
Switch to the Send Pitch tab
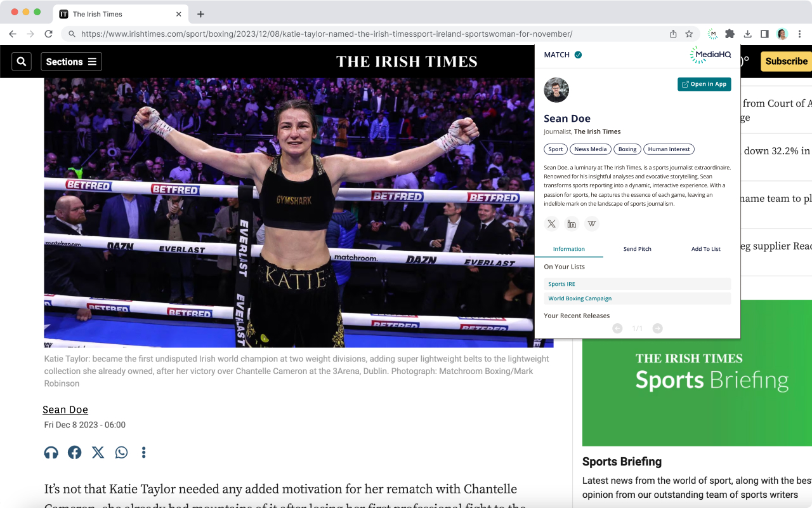point(638,249)
